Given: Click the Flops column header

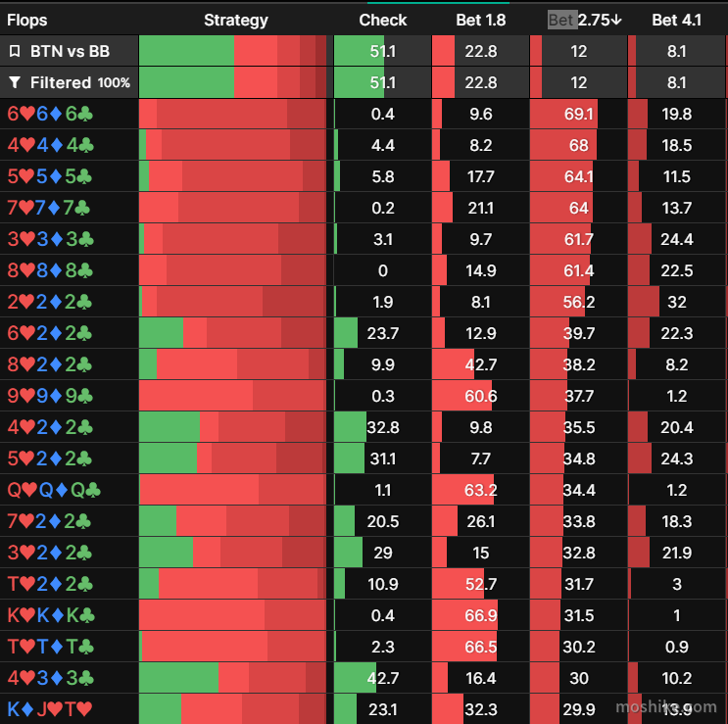Looking at the screenshot, I should pyautogui.click(x=26, y=20).
